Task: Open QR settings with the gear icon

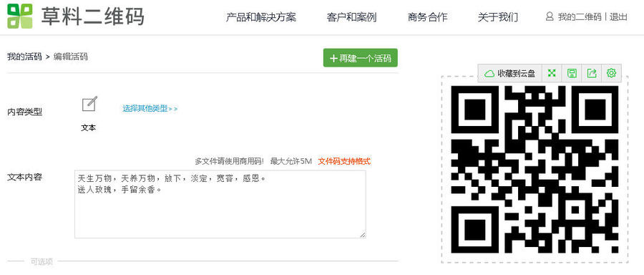Action: [612, 74]
